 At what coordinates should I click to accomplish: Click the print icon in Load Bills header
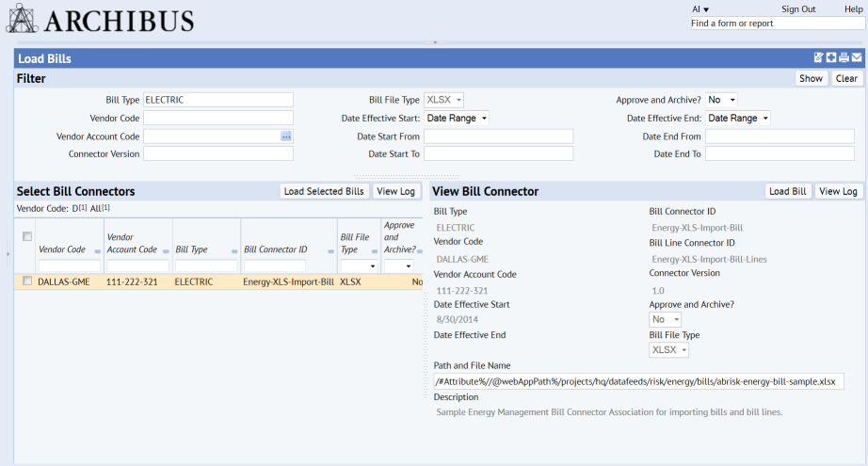pos(844,57)
